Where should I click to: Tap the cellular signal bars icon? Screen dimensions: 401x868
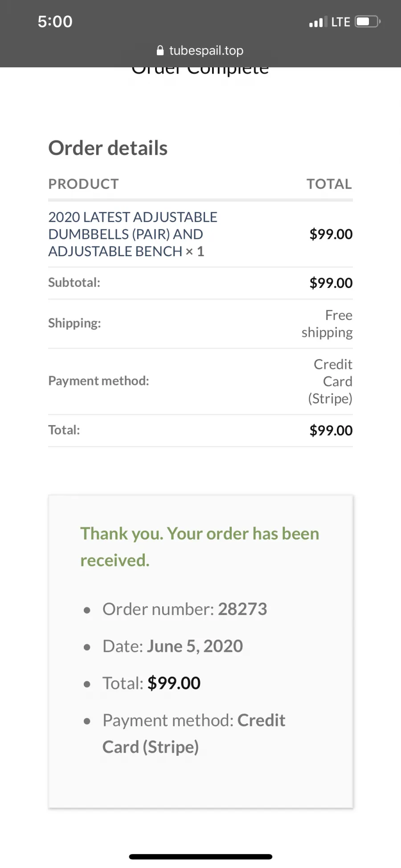tap(318, 22)
